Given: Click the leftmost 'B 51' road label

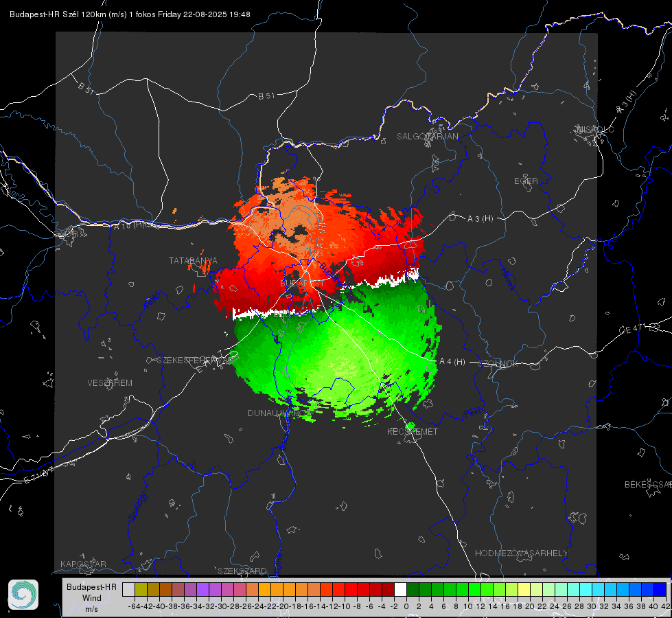Looking at the screenshot, I should pyautogui.click(x=86, y=89).
